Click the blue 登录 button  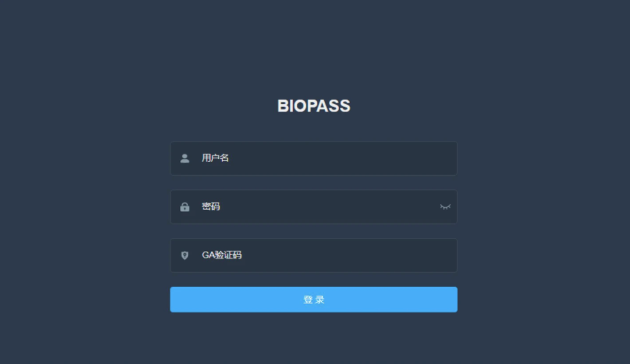pyautogui.click(x=313, y=299)
